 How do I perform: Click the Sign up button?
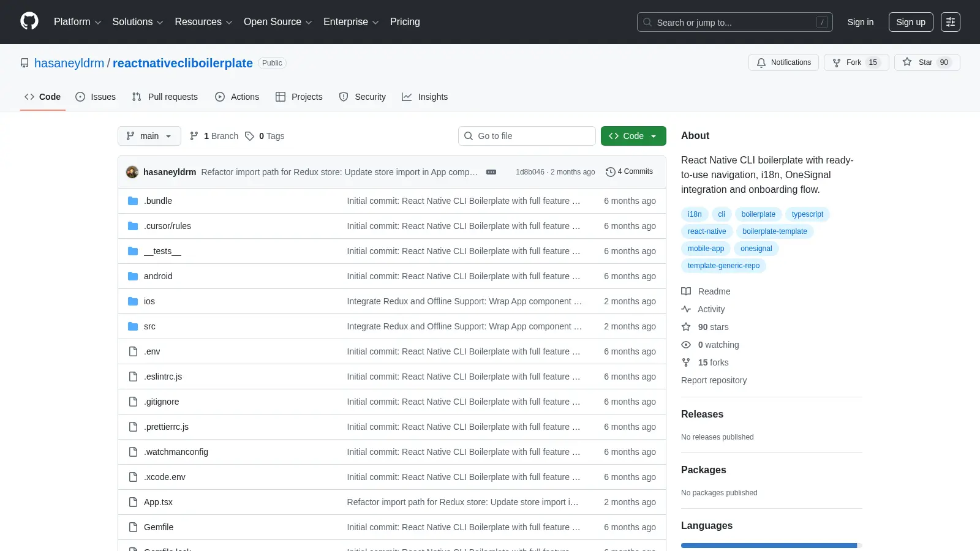(x=911, y=22)
